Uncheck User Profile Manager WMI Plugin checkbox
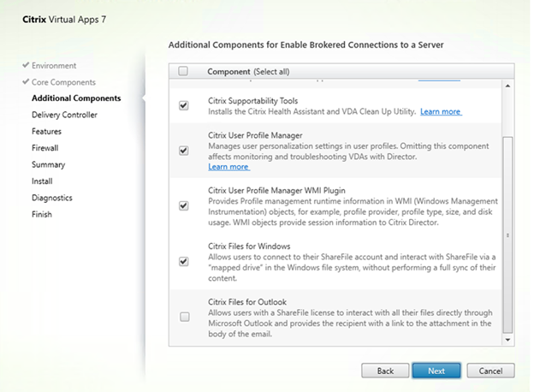534x392 pixels. point(184,205)
